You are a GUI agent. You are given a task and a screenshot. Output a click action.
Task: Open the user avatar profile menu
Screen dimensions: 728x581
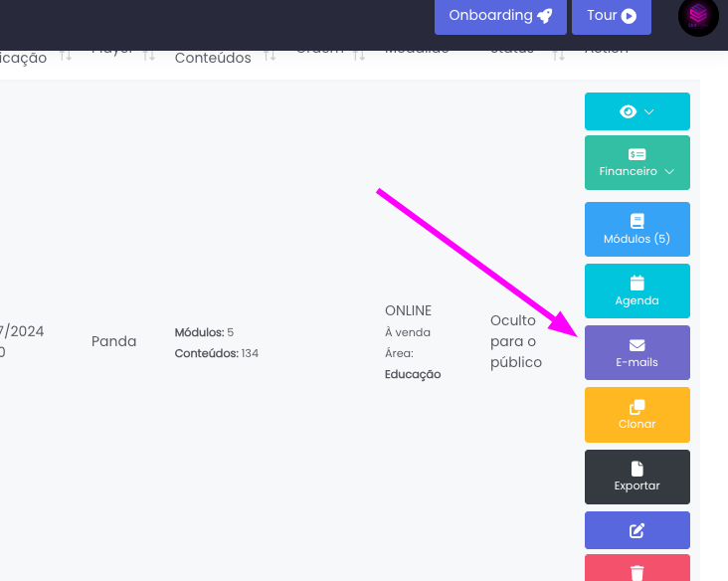[x=698, y=16]
